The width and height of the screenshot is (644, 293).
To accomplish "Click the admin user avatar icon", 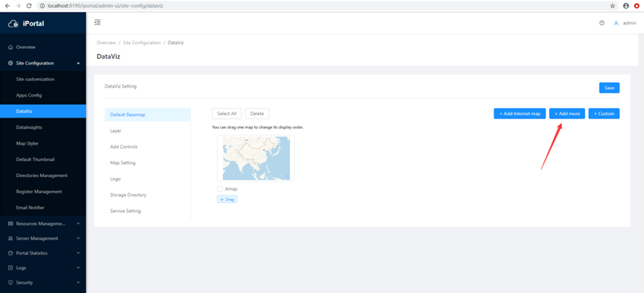I will click(616, 23).
